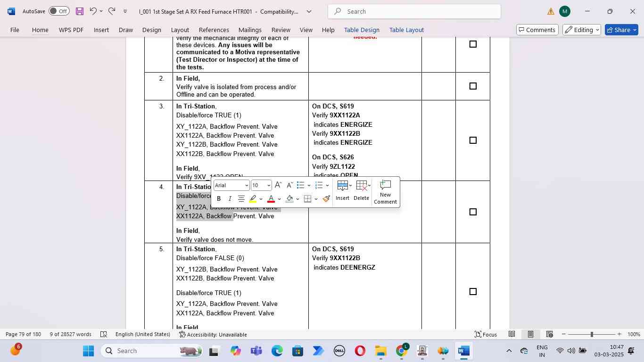644x362 pixels.
Task: Click the Center align icon
Action: click(241, 199)
